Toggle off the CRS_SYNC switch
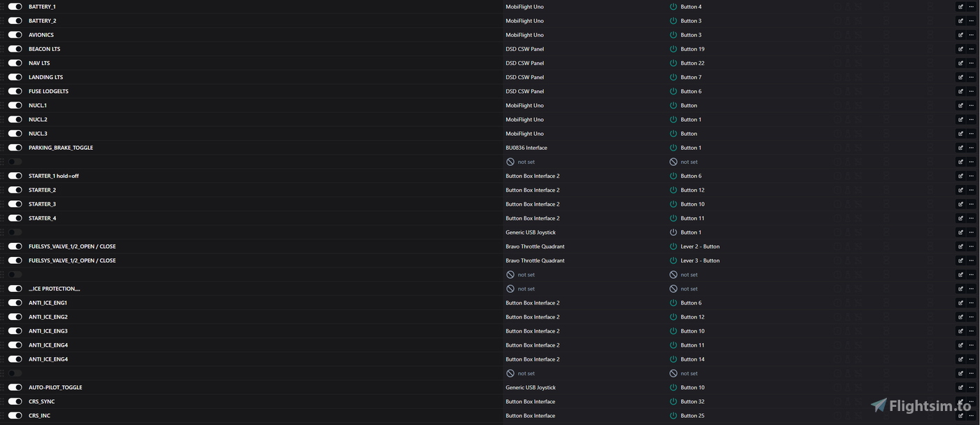The image size is (980, 425). click(15, 401)
